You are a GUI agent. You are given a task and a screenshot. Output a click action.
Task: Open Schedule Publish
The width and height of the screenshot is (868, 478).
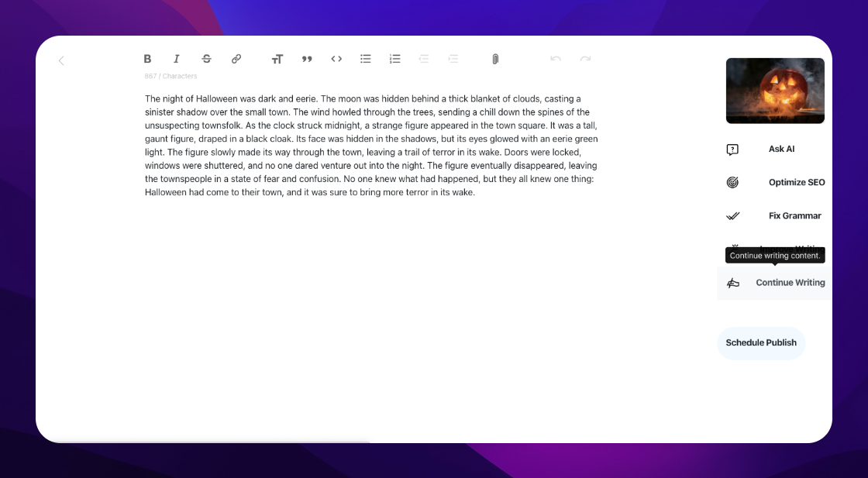[761, 343]
